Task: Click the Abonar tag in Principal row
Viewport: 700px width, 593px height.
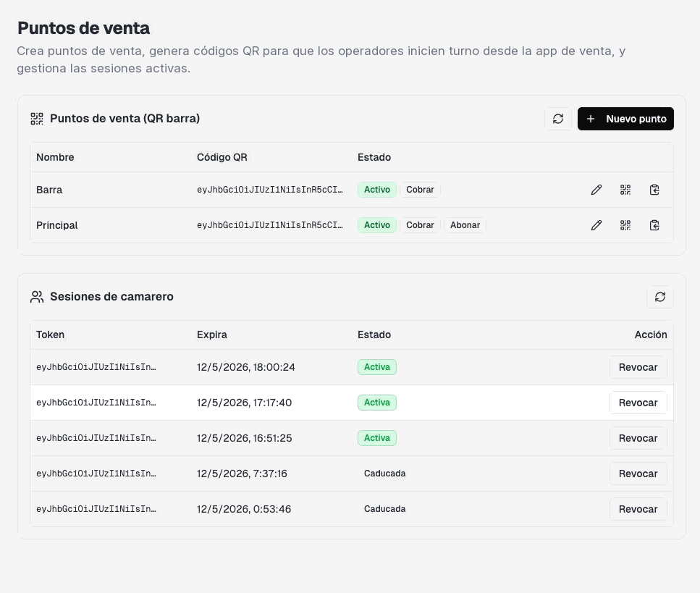Action: (465, 225)
